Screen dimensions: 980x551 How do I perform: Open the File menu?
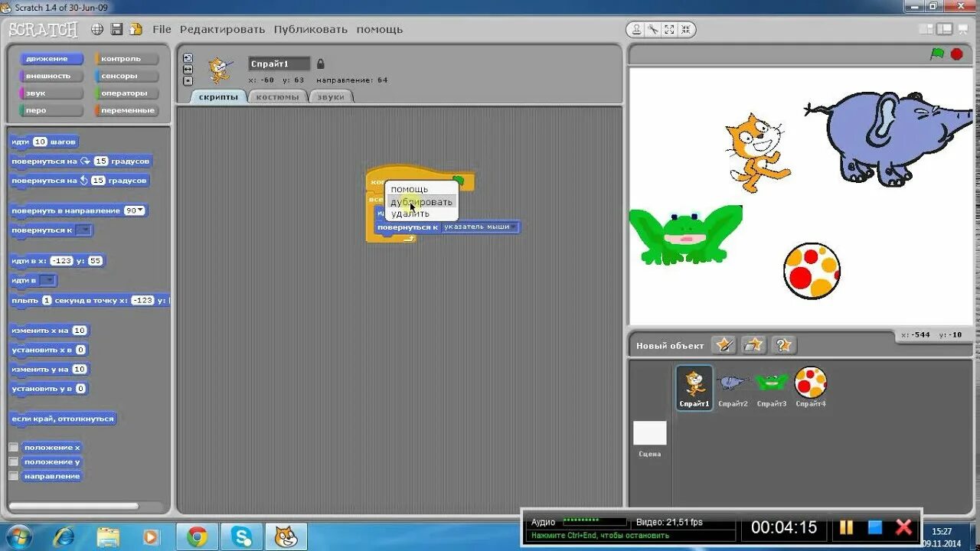[162, 29]
